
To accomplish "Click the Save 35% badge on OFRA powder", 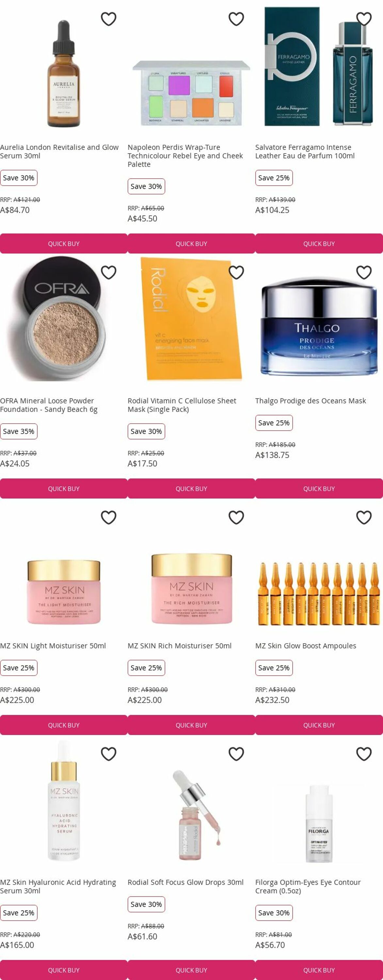I will pyautogui.click(x=19, y=432).
